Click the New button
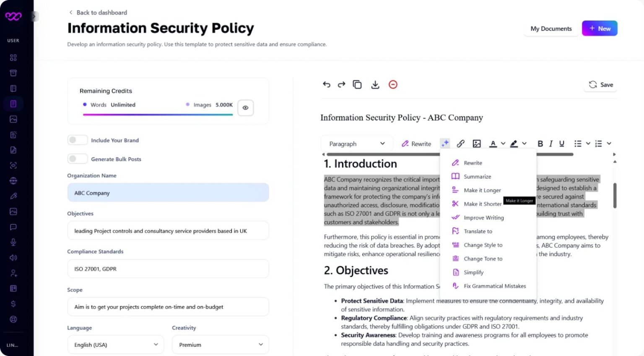 coord(600,29)
